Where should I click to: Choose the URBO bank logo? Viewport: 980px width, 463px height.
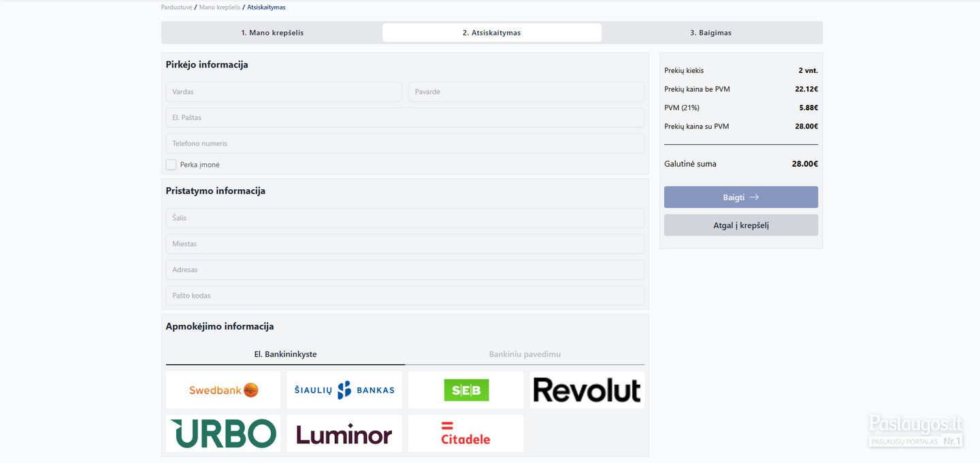223,434
